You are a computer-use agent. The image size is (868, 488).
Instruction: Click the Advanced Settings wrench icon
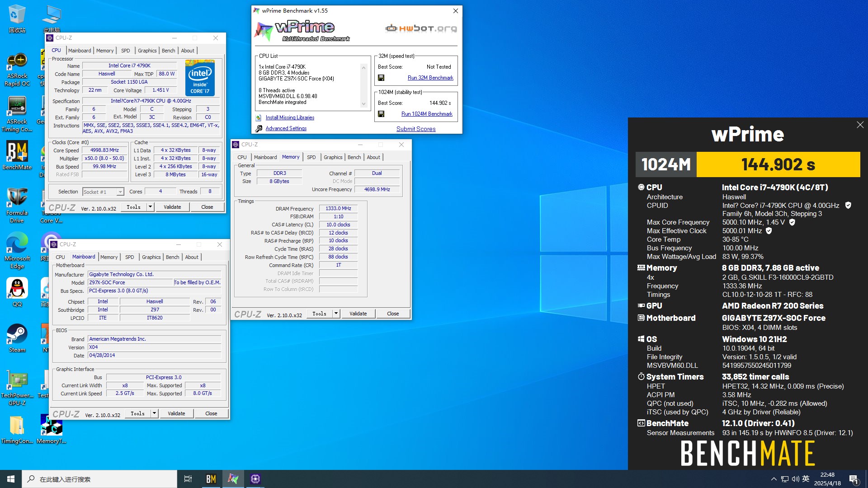[x=259, y=129]
